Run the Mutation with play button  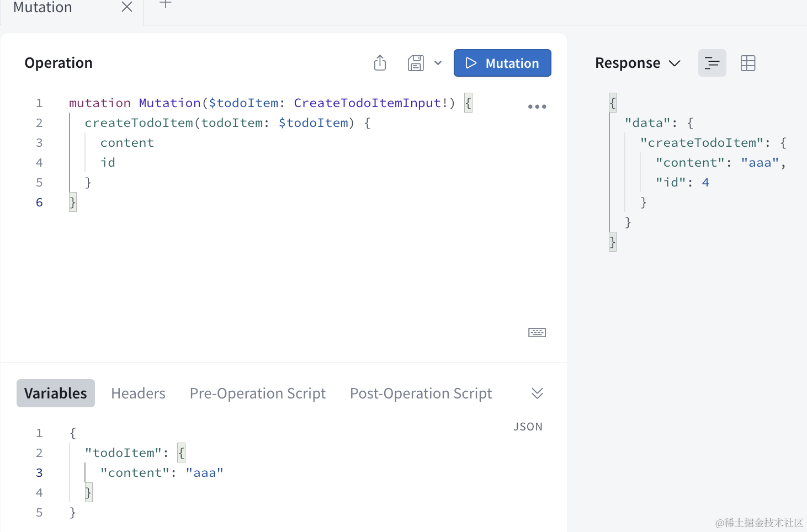click(x=502, y=63)
